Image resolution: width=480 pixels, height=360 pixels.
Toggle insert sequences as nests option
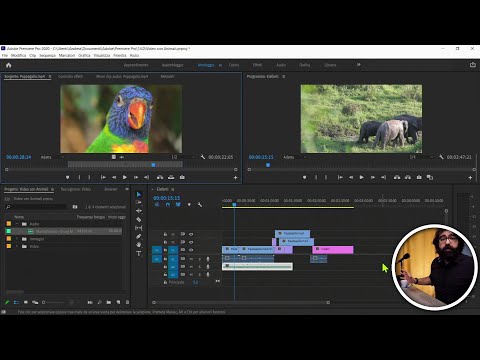157,205
